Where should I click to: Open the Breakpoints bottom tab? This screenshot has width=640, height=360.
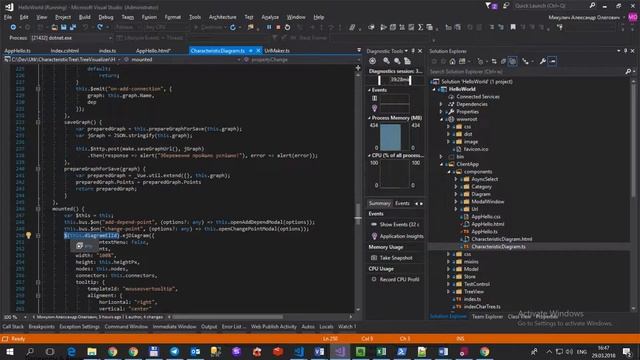42,327
